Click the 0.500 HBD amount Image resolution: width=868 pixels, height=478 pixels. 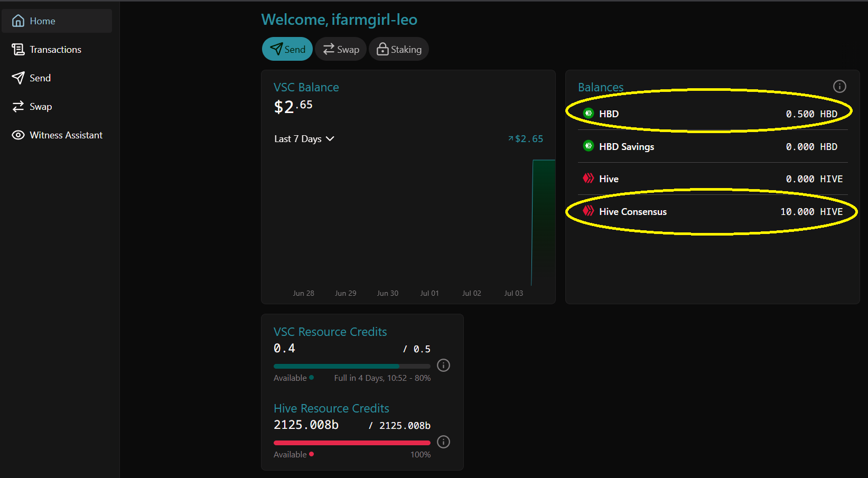(811, 114)
